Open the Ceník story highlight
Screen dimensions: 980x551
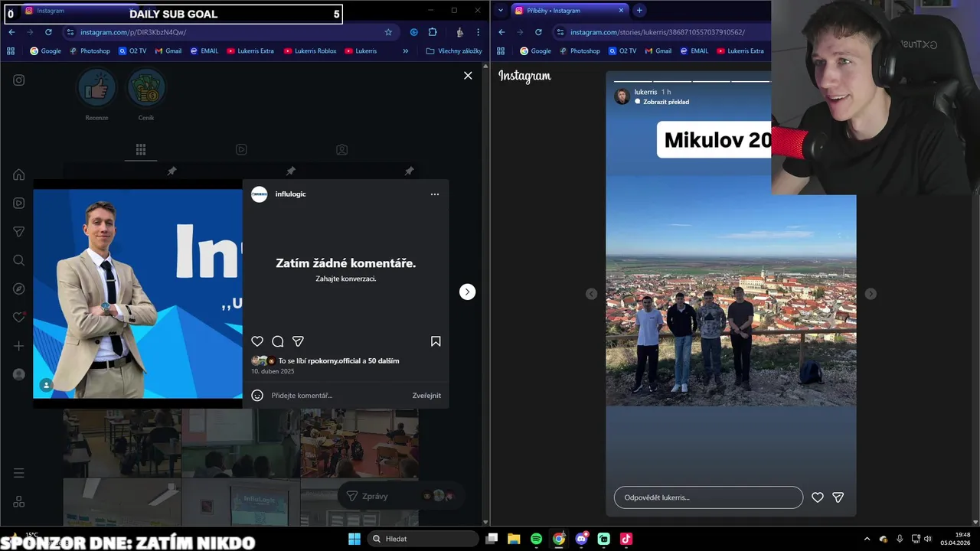(146, 95)
